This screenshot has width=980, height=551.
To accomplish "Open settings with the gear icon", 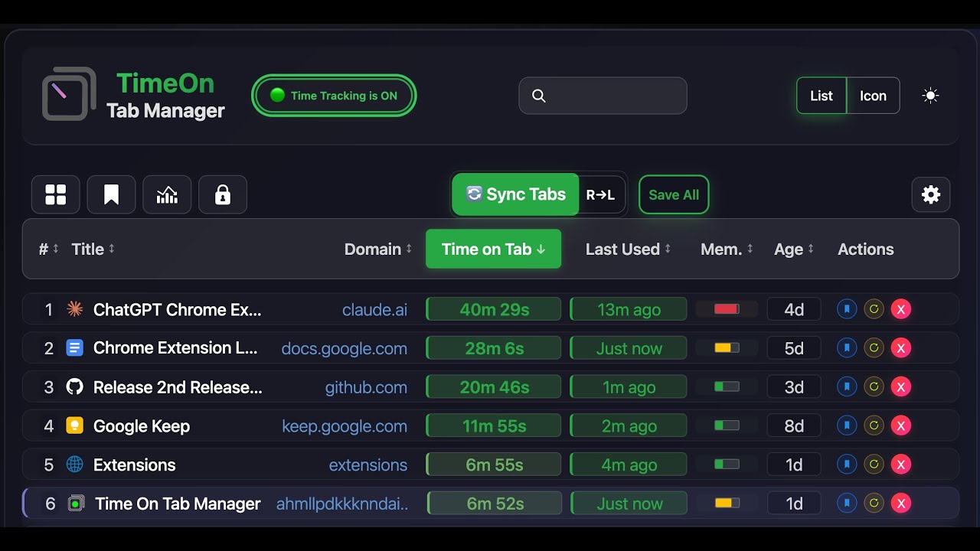I will click(931, 194).
